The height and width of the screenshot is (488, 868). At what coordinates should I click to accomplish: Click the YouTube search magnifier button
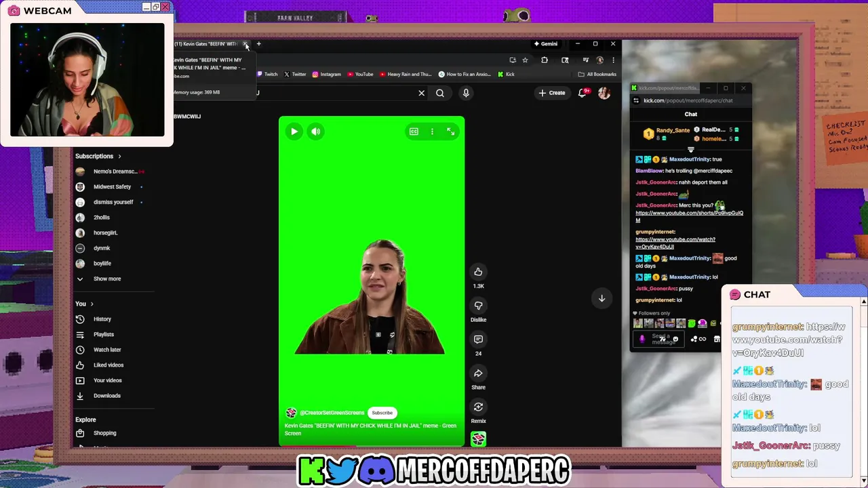(440, 93)
